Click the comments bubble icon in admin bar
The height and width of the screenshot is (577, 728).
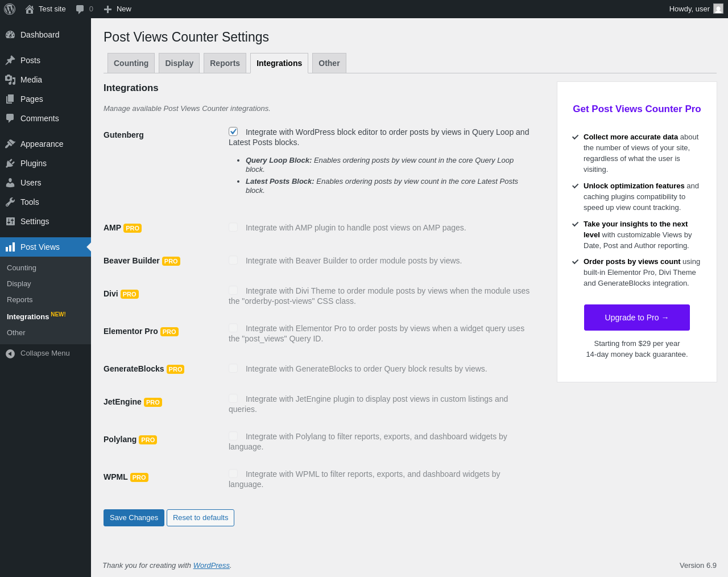[80, 9]
